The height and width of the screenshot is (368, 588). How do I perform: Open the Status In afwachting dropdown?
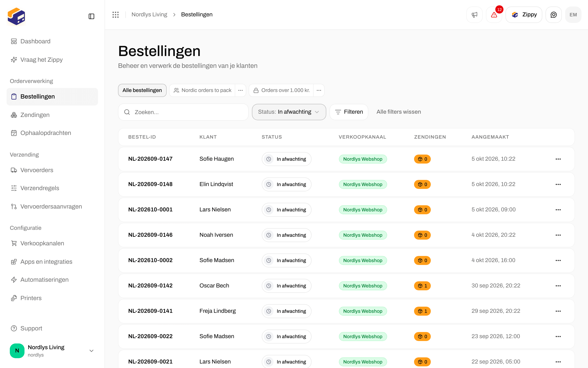coord(289,112)
